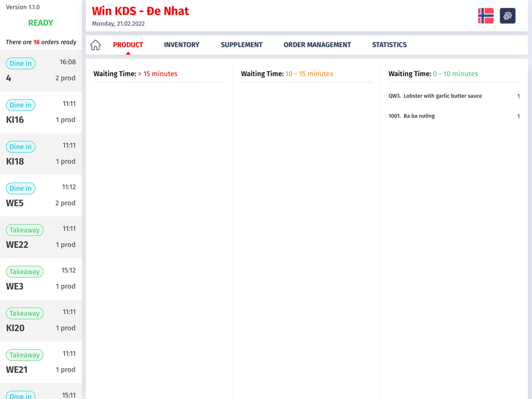
Task: Open the Dine in order numbered 4
Action: pos(41,70)
